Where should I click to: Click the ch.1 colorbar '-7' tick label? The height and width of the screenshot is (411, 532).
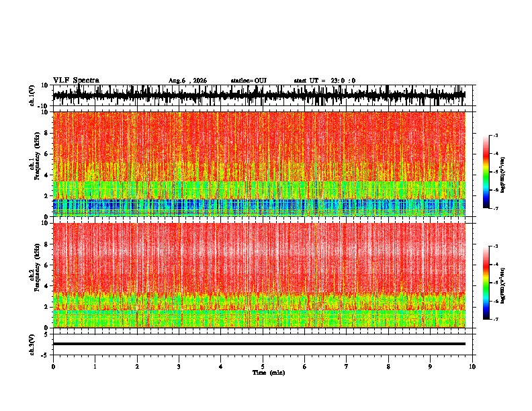(495, 208)
